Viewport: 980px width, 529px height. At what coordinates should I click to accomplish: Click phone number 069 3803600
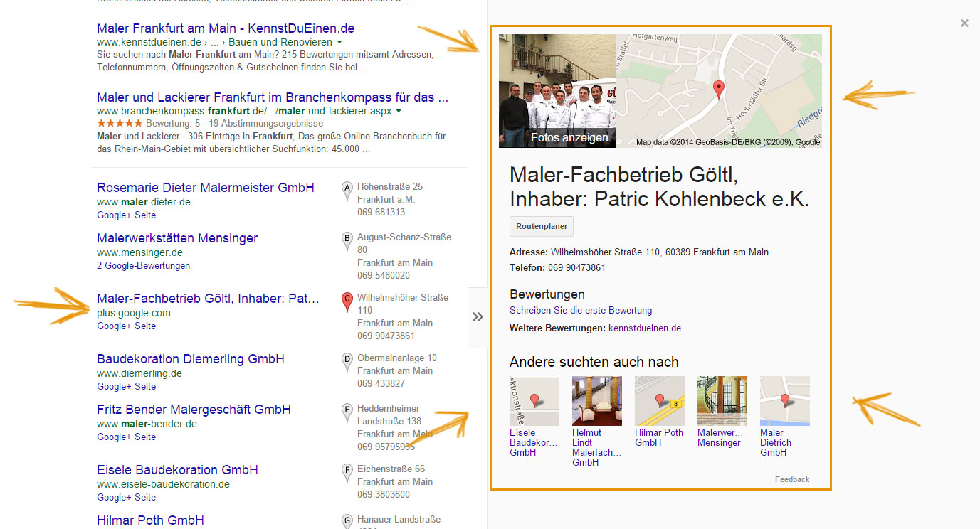(x=384, y=494)
